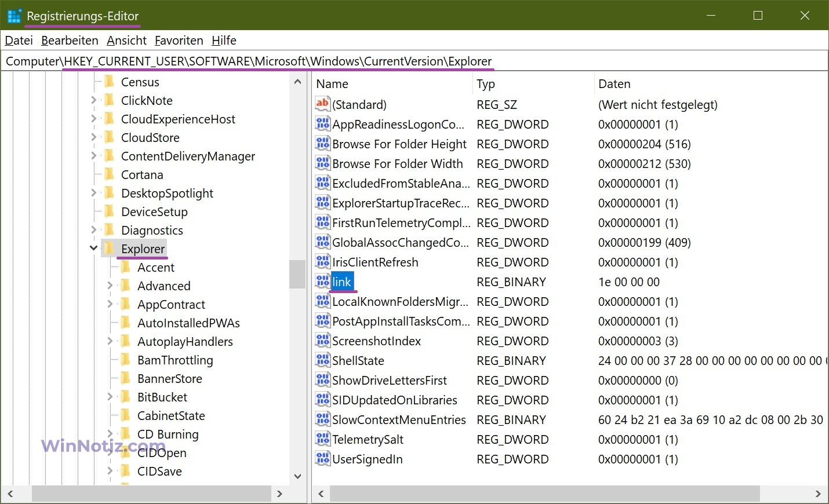Click the Browse For Folder Height value icon

click(x=322, y=144)
